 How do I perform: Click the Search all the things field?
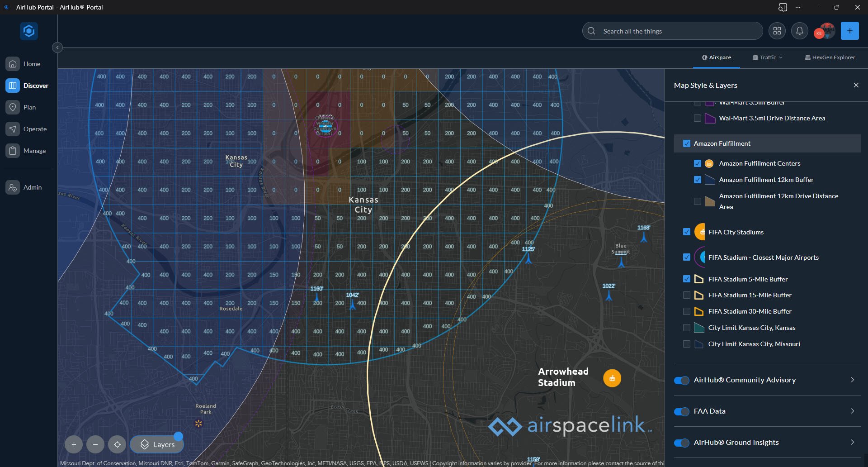point(673,31)
